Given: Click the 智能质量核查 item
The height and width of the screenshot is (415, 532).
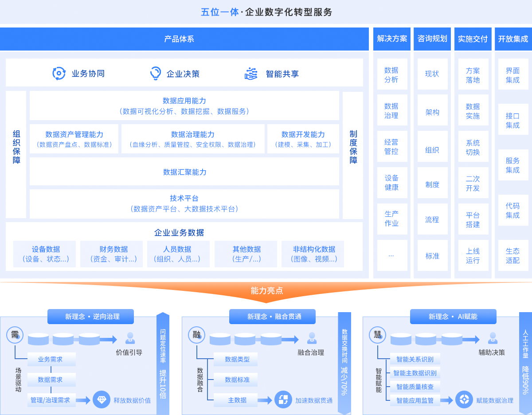Looking at the screenshot, I should (x=415, y=387).
